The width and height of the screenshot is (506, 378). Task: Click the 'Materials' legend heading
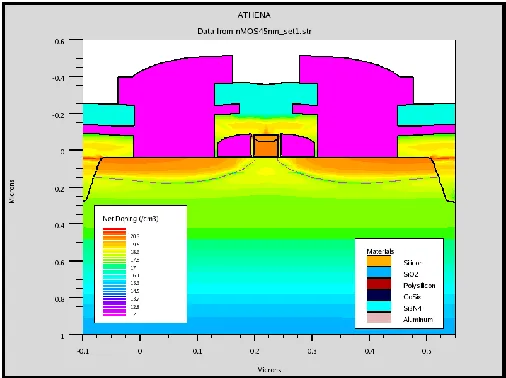pyautogui.click(x=380, y=251)
